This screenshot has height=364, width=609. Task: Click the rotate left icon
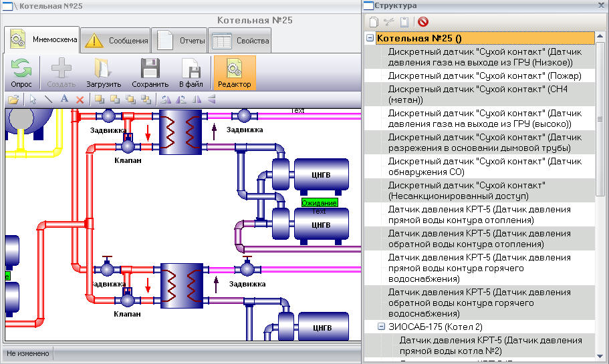click(166, 100)
